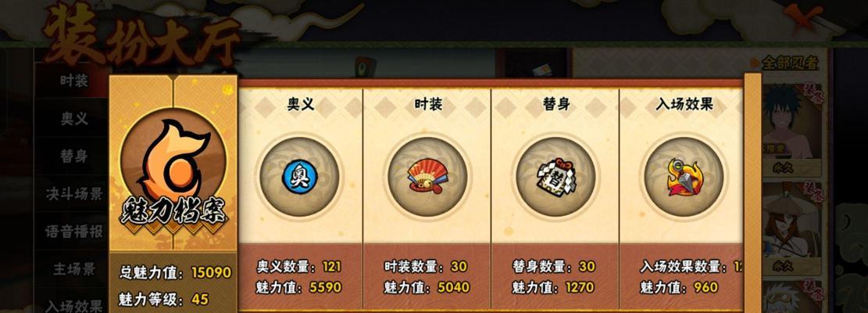Choose the 主场景 sidebar tab
Screen dimensions: 868x313
(74, 269)
